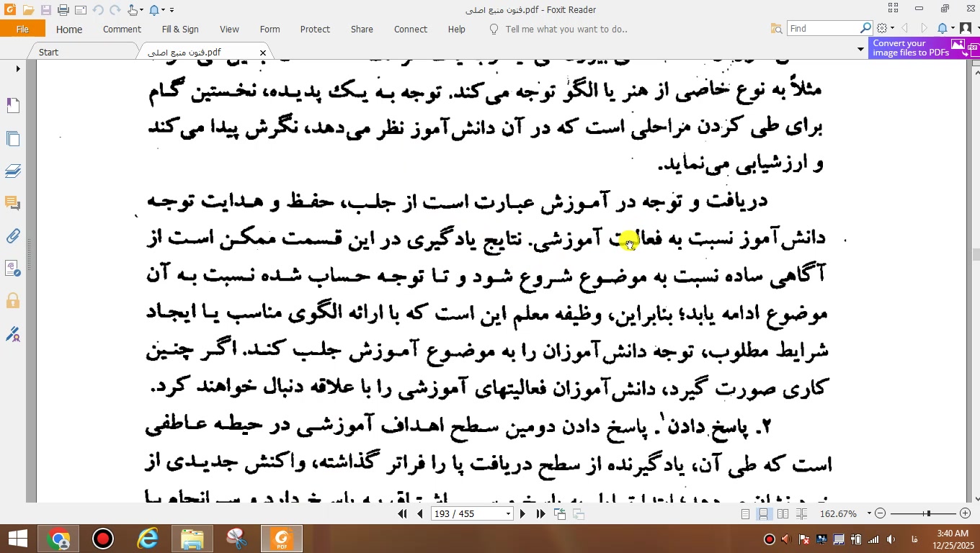The image size is (980, 553).
Task: Click the orange File button
Action: click(22, 30)
